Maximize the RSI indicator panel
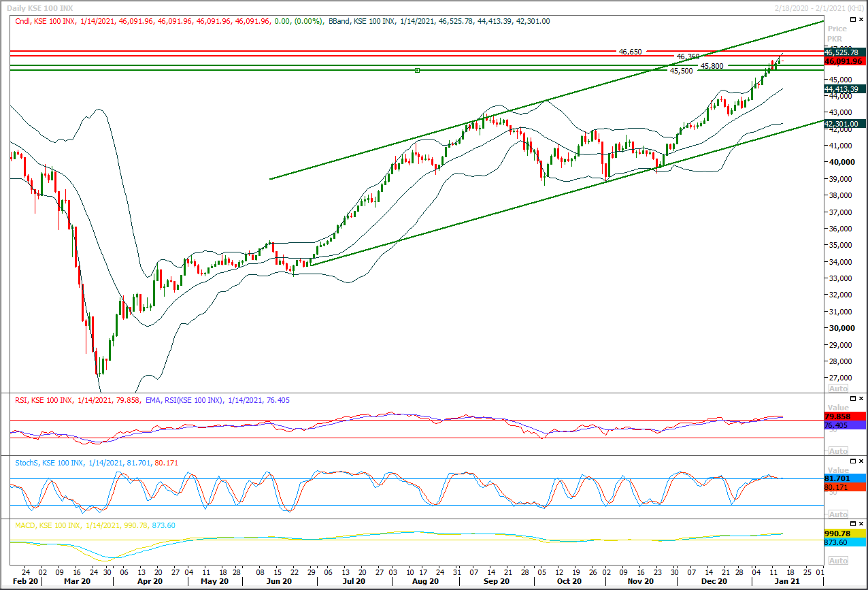This screenshot has width=868, height=590. pyautogui.click(x=854, y=399)
